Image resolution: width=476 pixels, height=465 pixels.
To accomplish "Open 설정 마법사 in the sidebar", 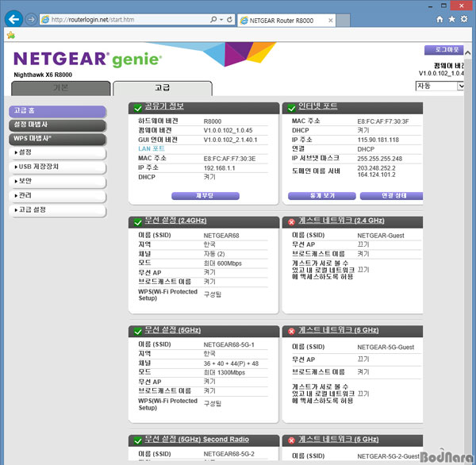I will [x=57, y=125].
